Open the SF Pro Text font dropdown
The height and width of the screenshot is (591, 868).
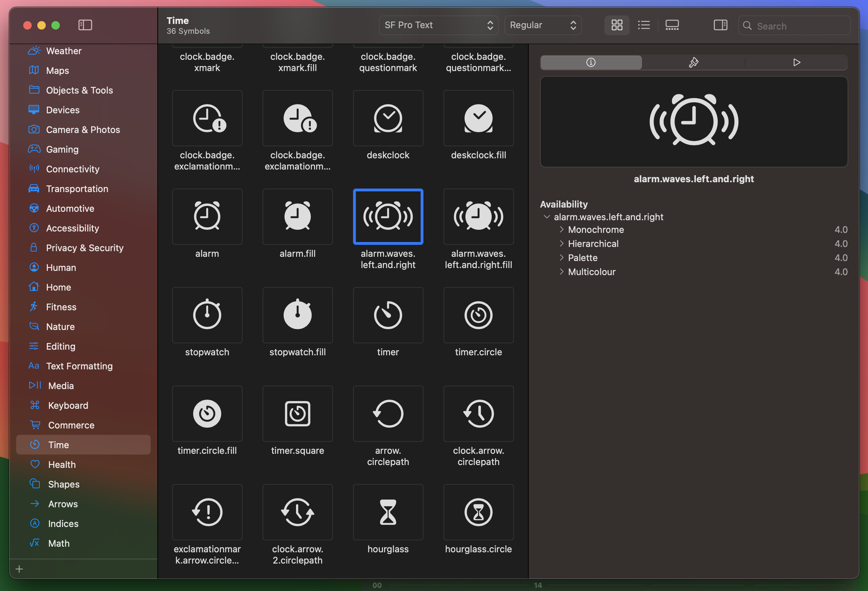pyautogui.click(x=439, y=25)
